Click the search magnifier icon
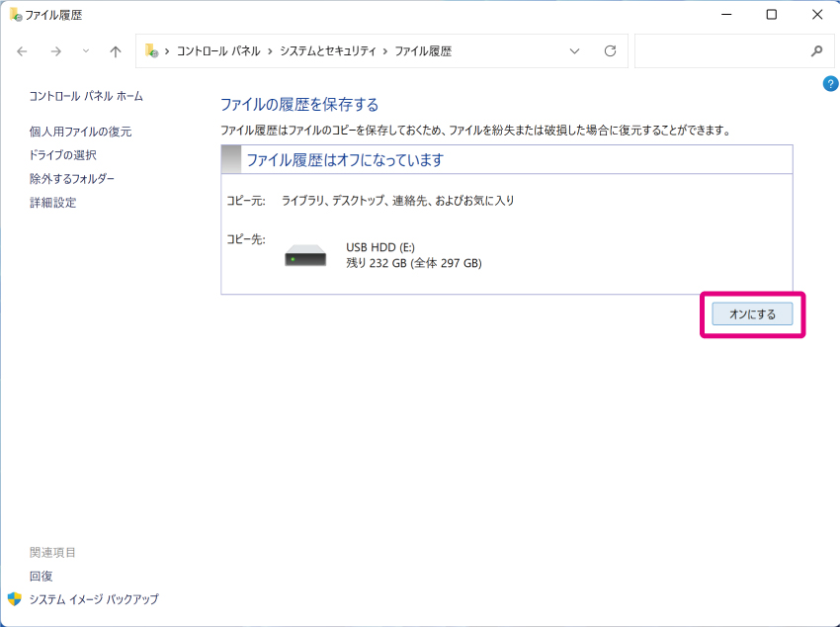The width and height of the screenshot is (840, 627). [816, 51]
